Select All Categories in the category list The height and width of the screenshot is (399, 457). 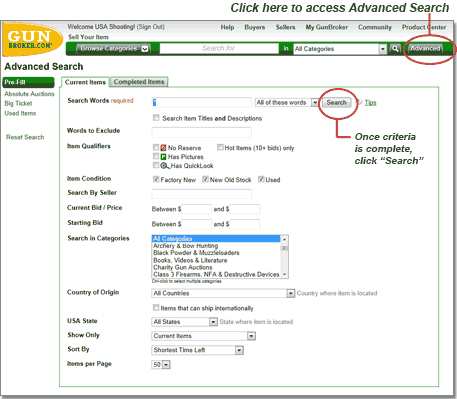216,239
